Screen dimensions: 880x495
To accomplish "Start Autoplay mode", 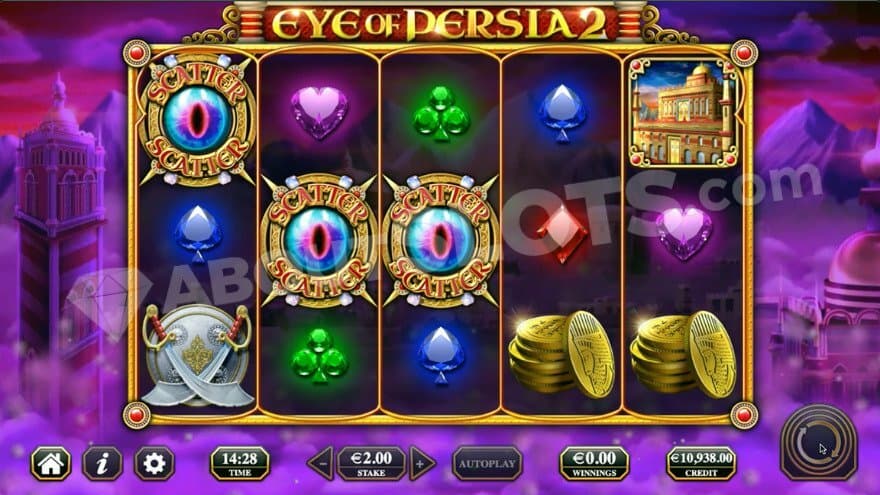I will click(x=487, y=464).
